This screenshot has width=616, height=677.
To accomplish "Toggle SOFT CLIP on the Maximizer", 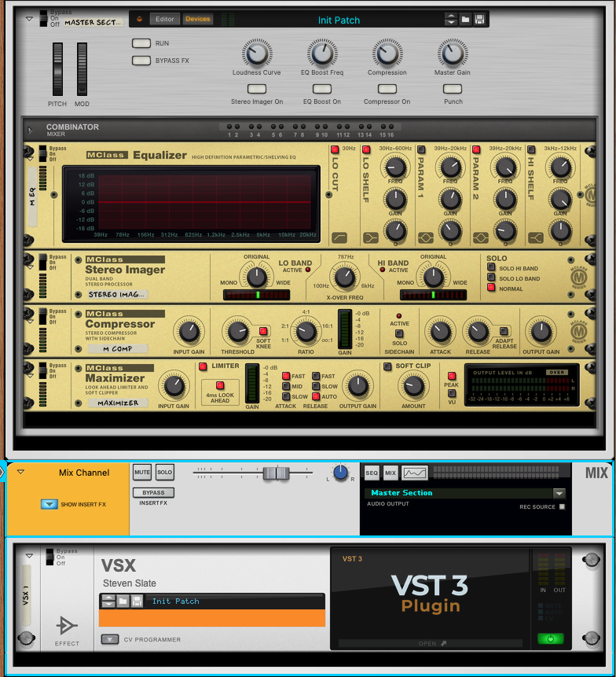I will pos(387,366).
